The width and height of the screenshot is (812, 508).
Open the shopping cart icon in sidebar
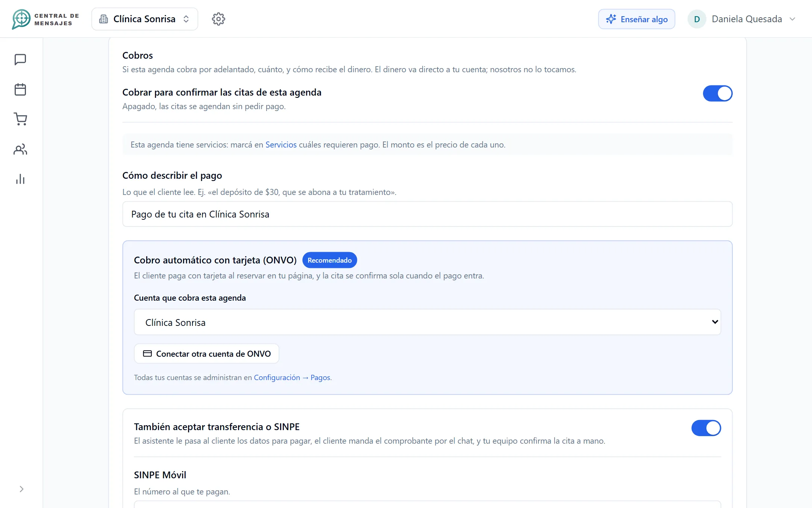20,119
